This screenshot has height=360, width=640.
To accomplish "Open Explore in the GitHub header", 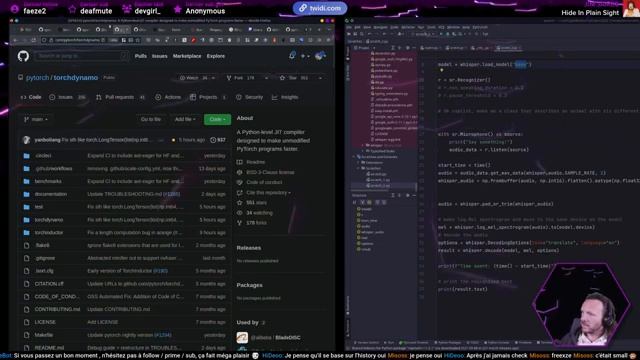I will pyautogui.click(x=216, y=56).
